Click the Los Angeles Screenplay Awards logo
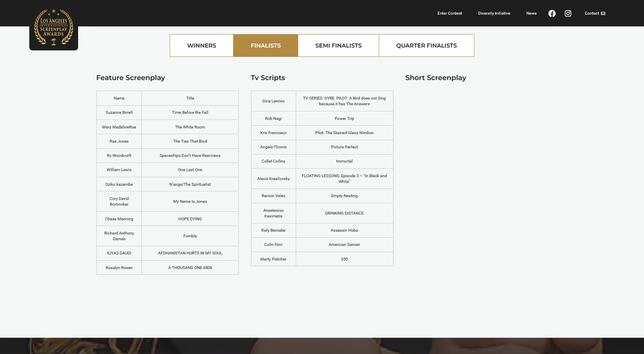The image size is (644, 354). tap(54, 27)
